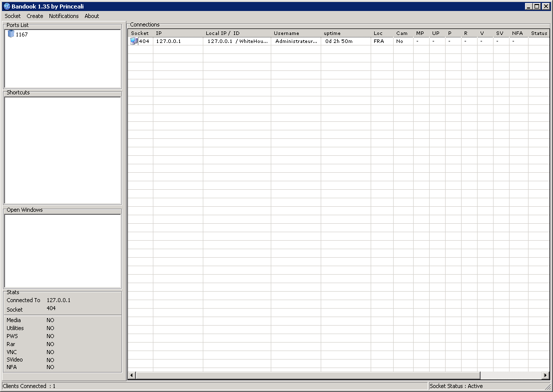Click the Username column header
The image size is (553, 392).
[x=295, y=33]
